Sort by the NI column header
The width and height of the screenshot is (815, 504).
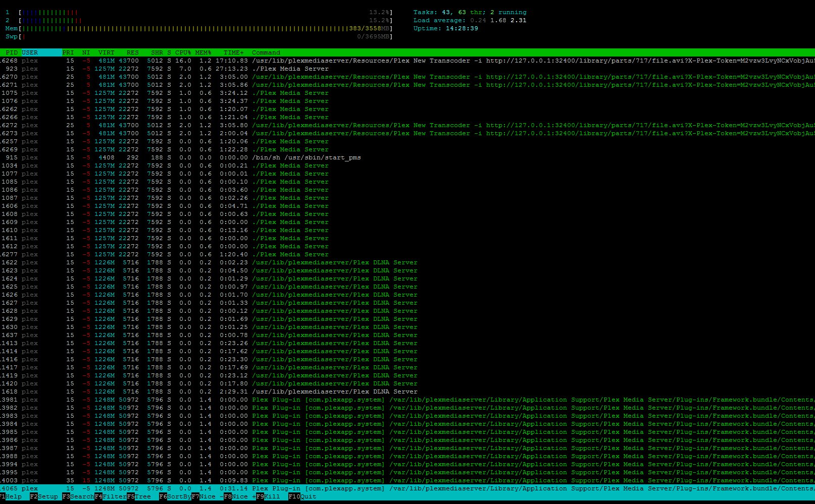[x=86, y=52]
